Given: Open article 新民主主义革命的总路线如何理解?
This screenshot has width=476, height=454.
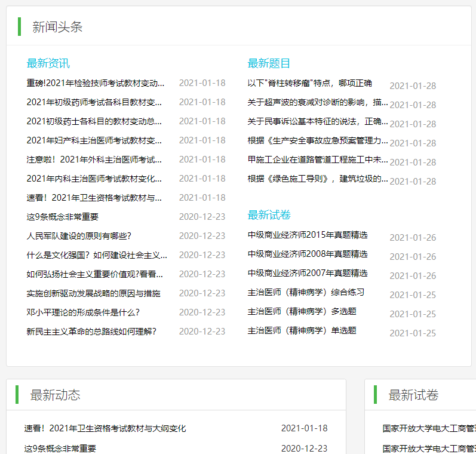Looking at the screenshot, I should 91,332.
